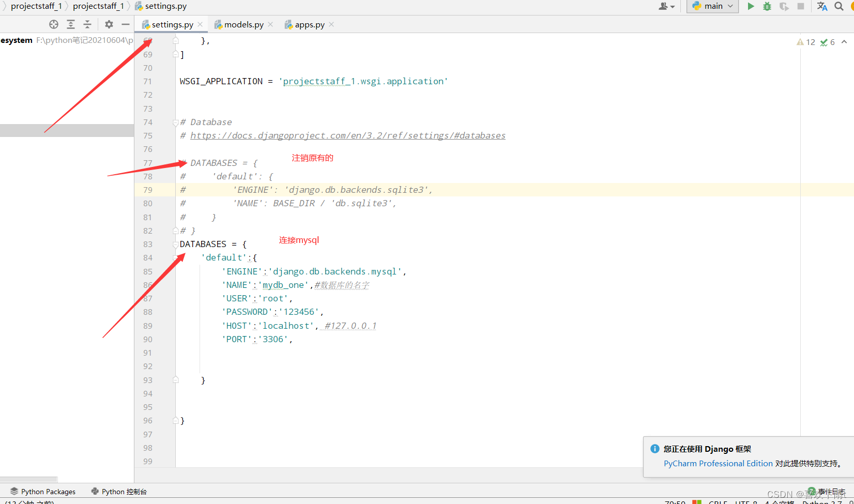Image resolution: width=854 pixels, height=504 pixels.
Task: Close the apps.py tab
Action: pyautogui.click(x=331, y=24)
